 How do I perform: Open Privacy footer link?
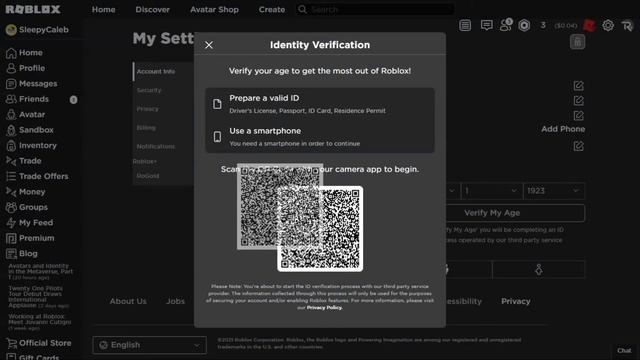click(516, 301)
